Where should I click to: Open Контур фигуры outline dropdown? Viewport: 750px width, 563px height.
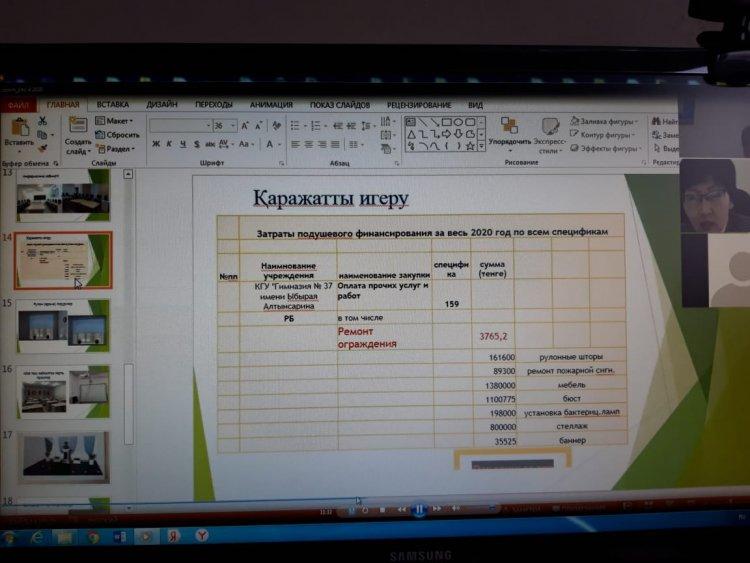point(603,134)
